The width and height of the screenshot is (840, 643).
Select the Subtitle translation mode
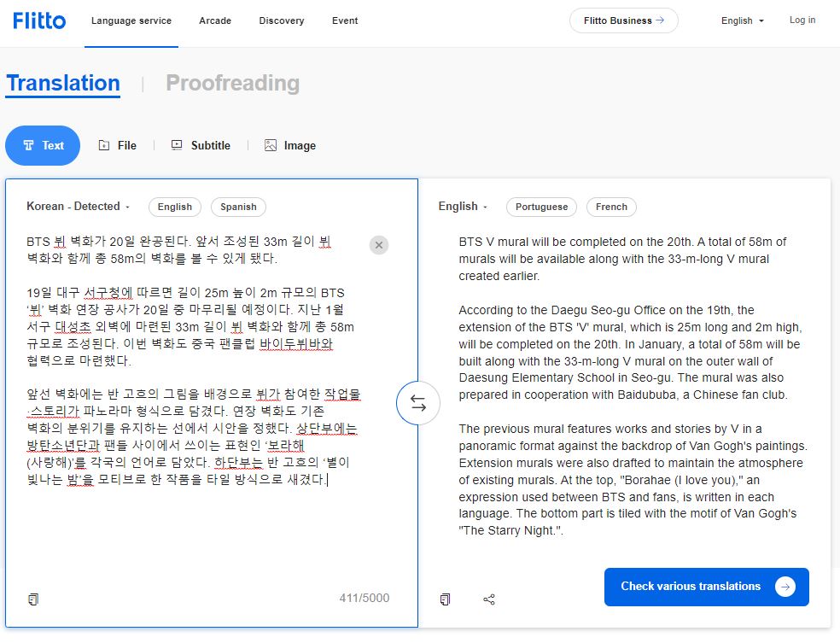tap(201, 145)
